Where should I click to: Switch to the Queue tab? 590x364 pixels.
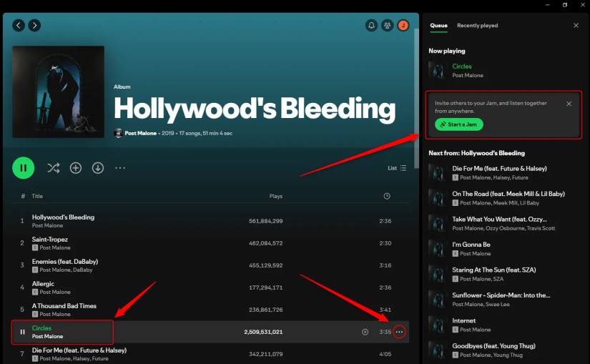click(x=438, y=26)
